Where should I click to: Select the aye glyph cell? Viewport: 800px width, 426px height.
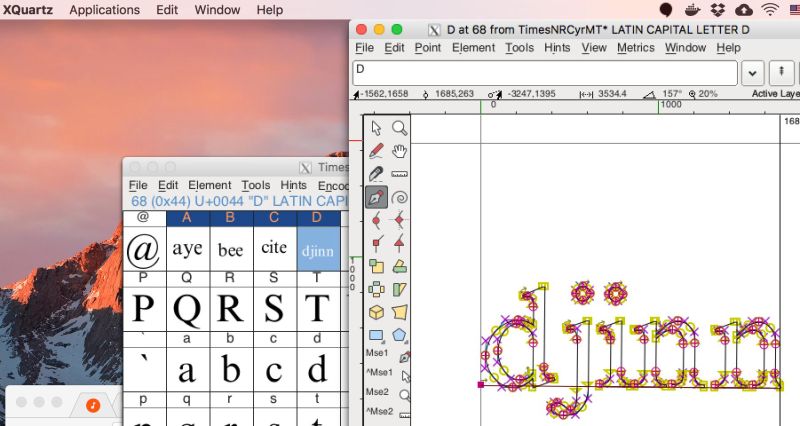pos(188,249)
